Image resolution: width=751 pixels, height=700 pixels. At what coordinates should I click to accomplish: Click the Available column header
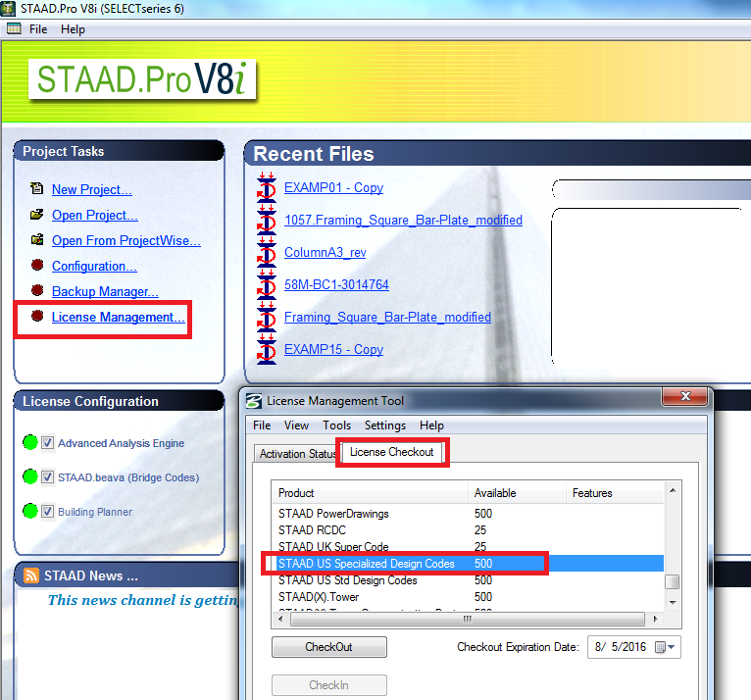518,493
